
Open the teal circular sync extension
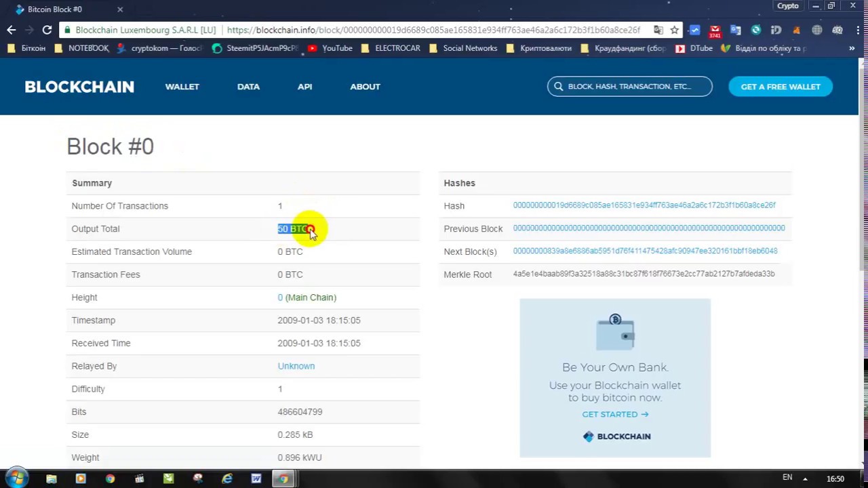tap(755, 30)
